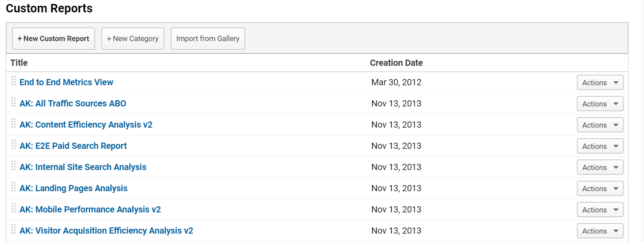644x242 pixels.
Task: Click the Creation Date column header
Action: [396, 63]
